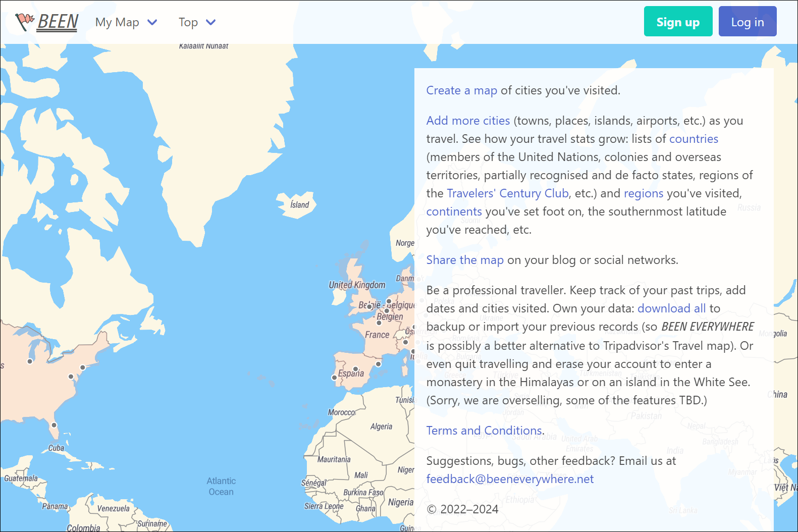Click the download all link

(672, 308)
